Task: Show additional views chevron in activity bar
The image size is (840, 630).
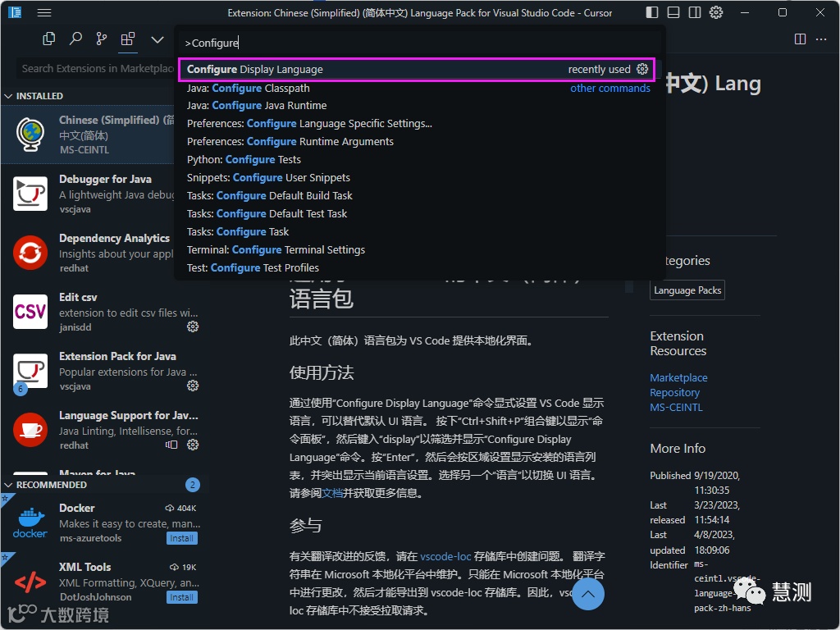Action: point(157,39)
